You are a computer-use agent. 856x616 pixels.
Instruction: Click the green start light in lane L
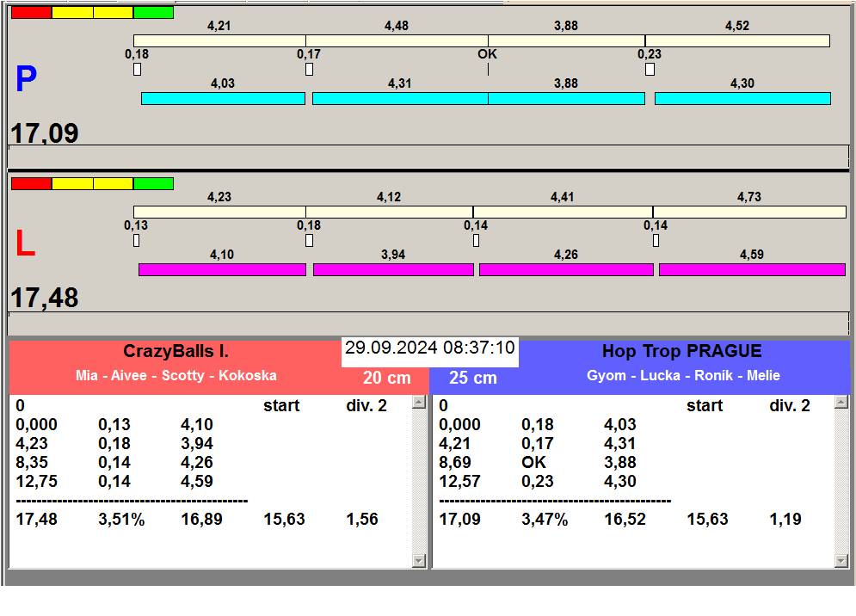153,183
